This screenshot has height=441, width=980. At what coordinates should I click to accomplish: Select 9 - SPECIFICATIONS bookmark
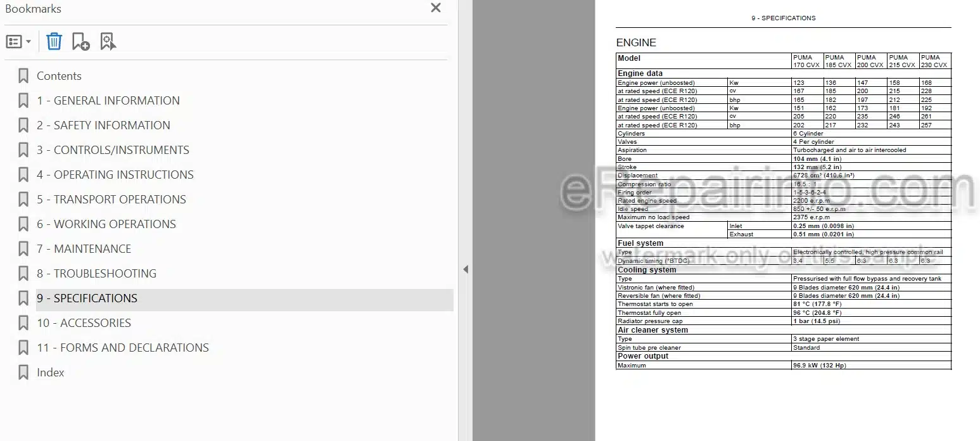pyautogui.click(x=87, y=298)
